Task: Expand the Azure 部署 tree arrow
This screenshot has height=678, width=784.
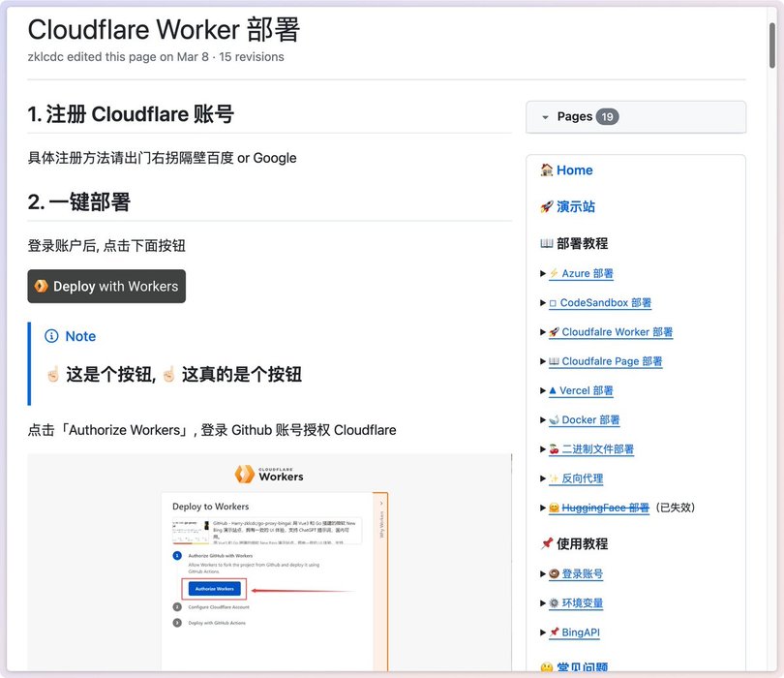Action: 543,274
